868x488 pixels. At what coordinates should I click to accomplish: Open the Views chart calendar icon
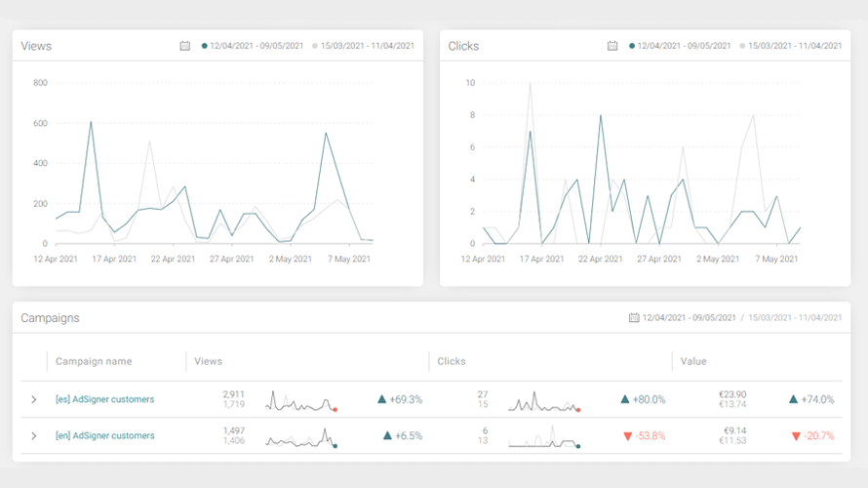[185, 46]
